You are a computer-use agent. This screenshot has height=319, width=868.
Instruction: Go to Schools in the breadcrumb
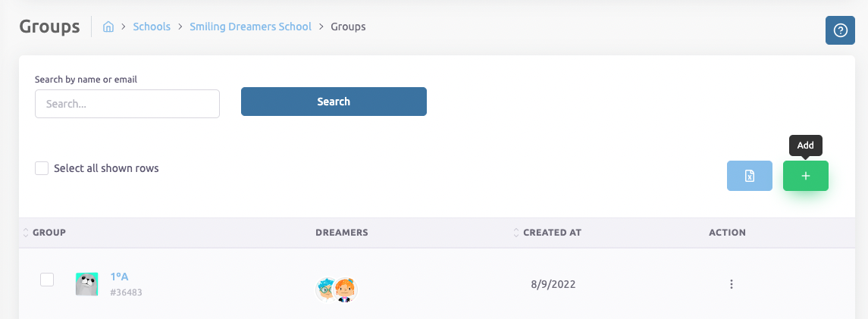point(152,27)
